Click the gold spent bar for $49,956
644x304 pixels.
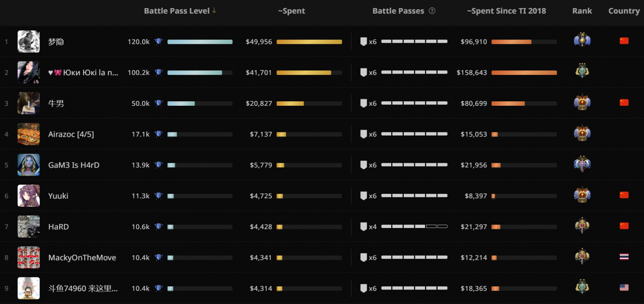coord(309,42)
